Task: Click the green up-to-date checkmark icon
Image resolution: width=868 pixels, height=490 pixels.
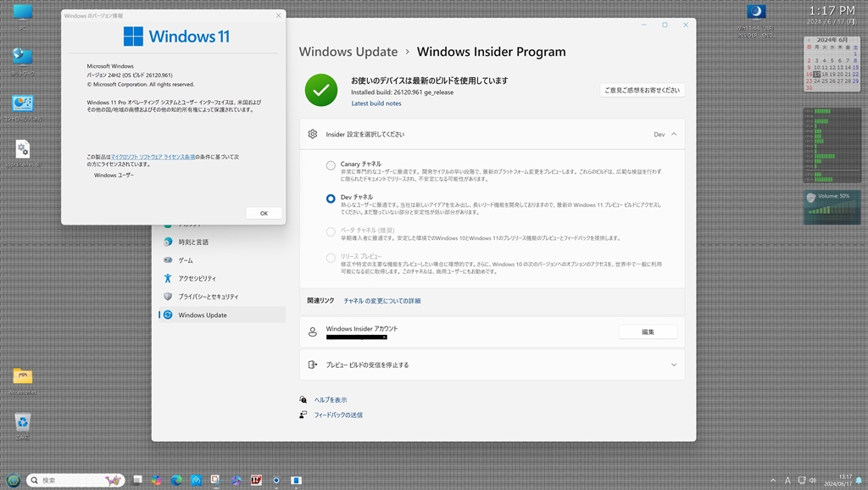Action: click(321, 90)
